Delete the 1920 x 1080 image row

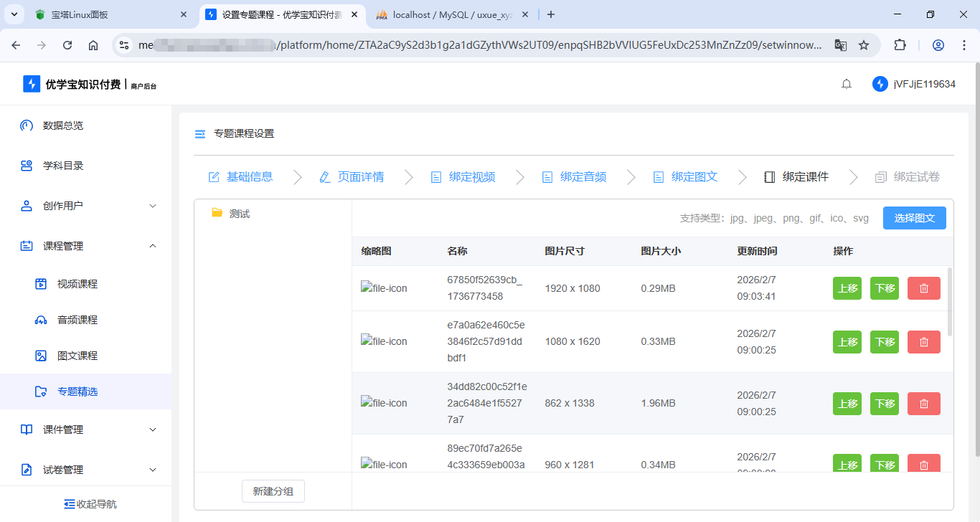pyautogui.click(x=923, y=288)
